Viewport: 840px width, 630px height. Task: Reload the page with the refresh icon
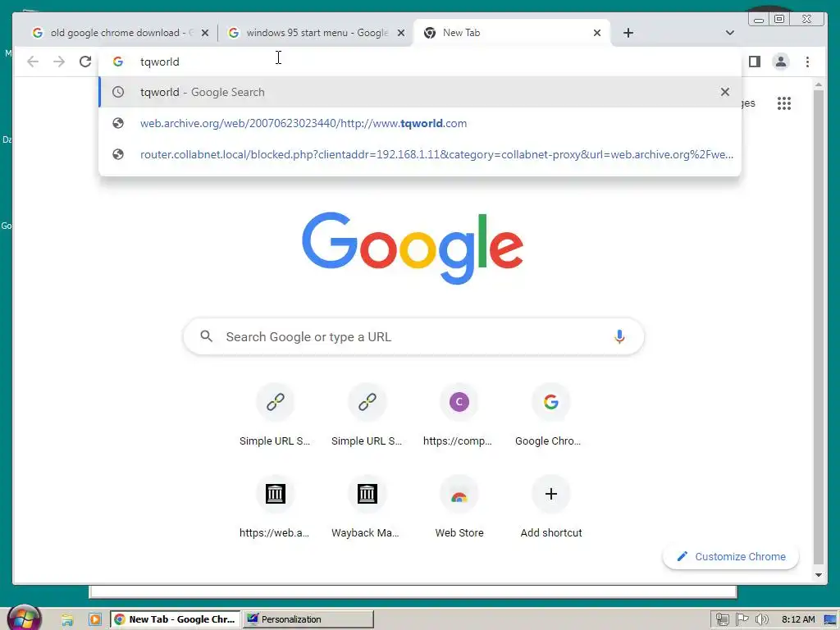coord(85,62)
